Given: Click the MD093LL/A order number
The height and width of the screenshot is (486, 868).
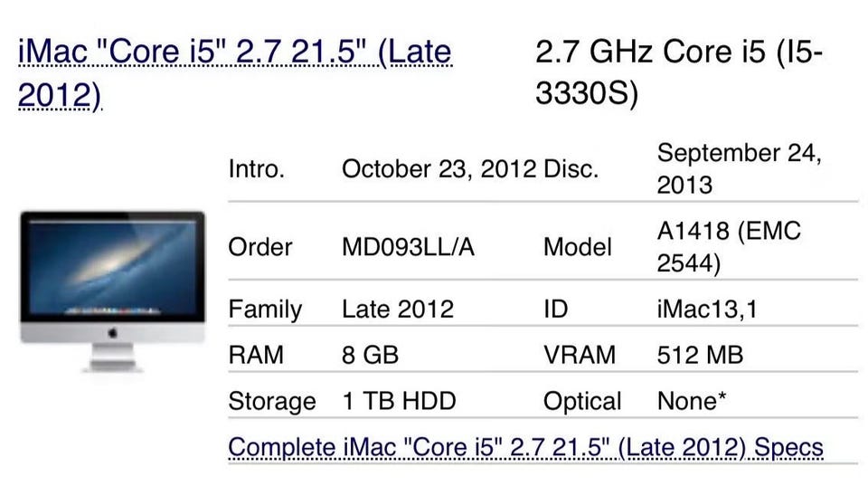Looking at the screenshot, I should tap(408, 247).
